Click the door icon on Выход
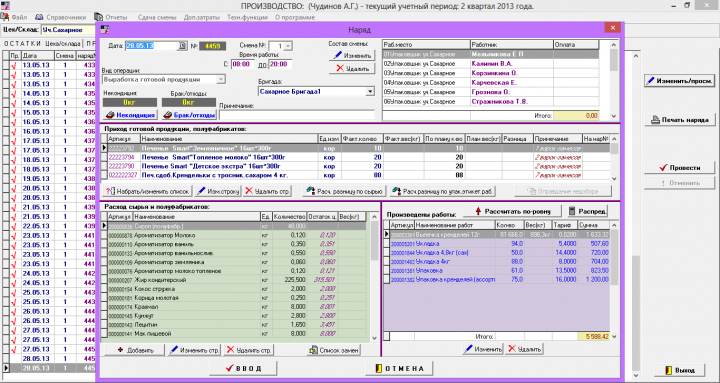Image resolution: width=720 pixels, height=383 pixels. coord(669,370)
